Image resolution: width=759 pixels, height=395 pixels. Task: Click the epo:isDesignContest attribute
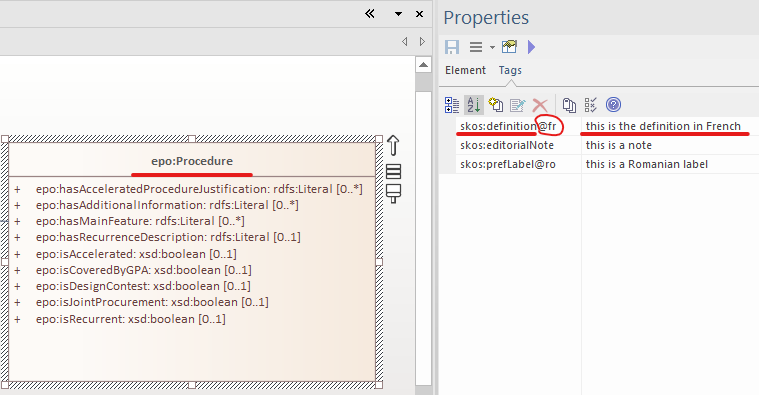tap(143, 286)
